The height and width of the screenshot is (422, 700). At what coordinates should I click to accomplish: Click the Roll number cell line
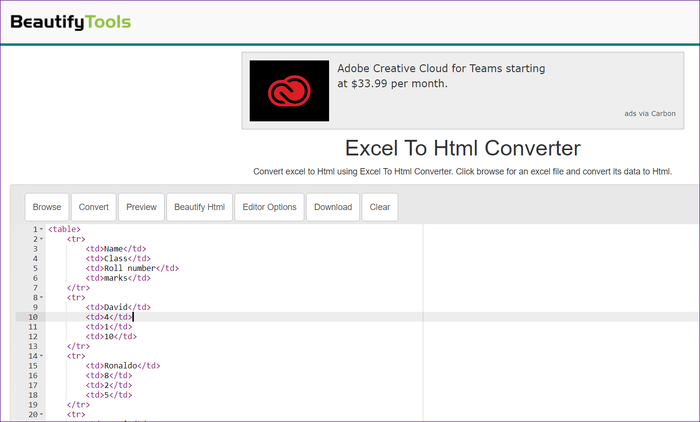(x=132, y=268)
